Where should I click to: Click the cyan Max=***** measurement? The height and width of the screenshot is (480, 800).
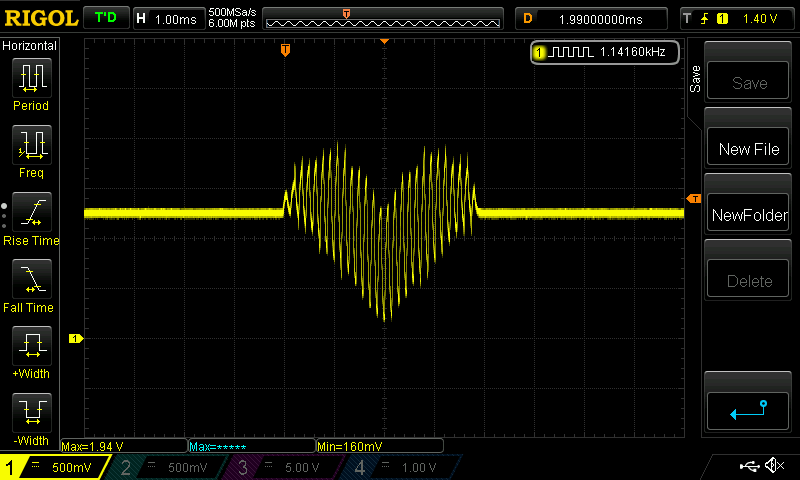point(218,447)
